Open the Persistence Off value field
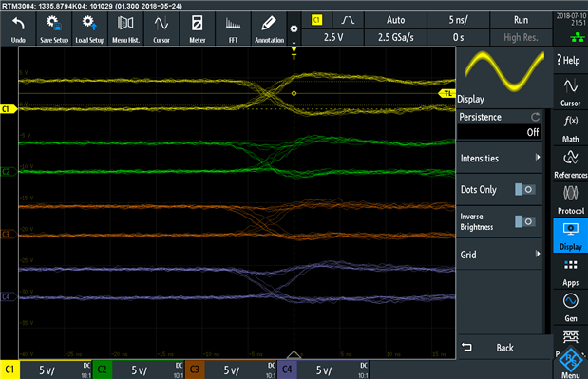588x379 pixels. pyautogui.click(x=500, y=132)
